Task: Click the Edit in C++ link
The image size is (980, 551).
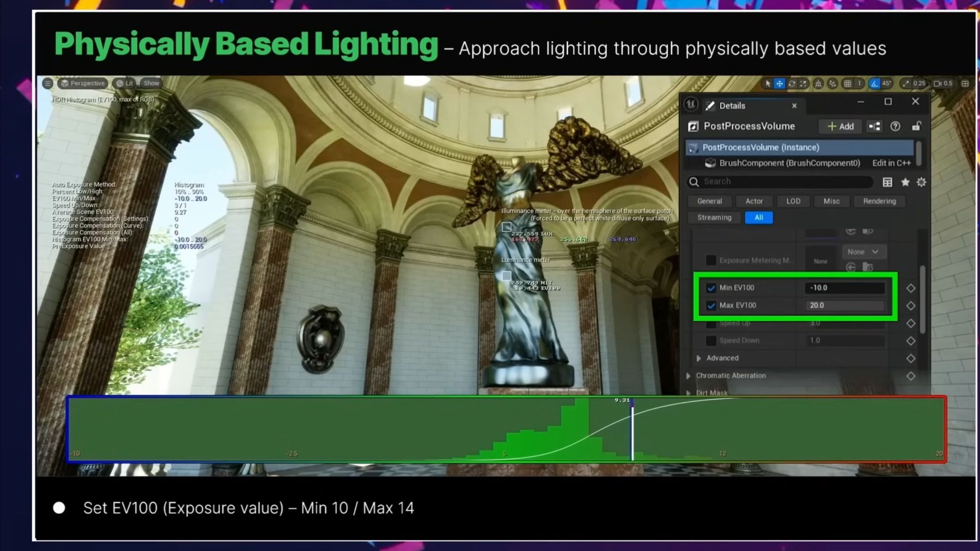Action: coord(891,163)
